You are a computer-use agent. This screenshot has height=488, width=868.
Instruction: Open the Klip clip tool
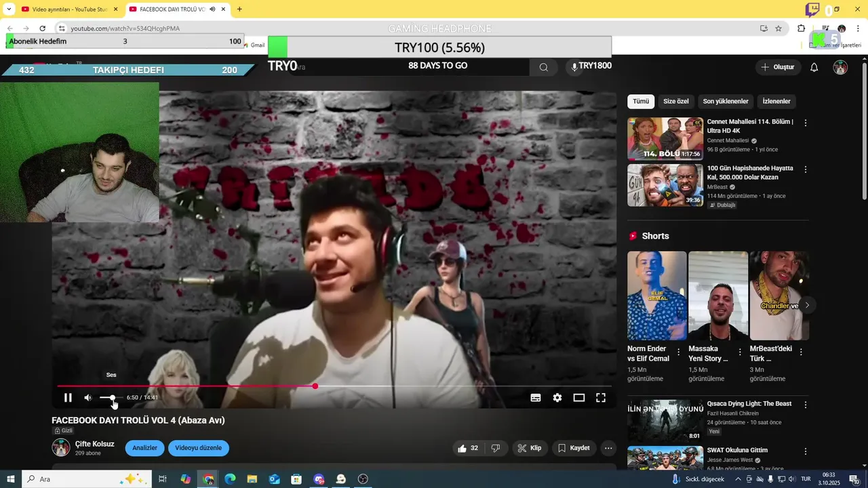click(x=529, y=448)
